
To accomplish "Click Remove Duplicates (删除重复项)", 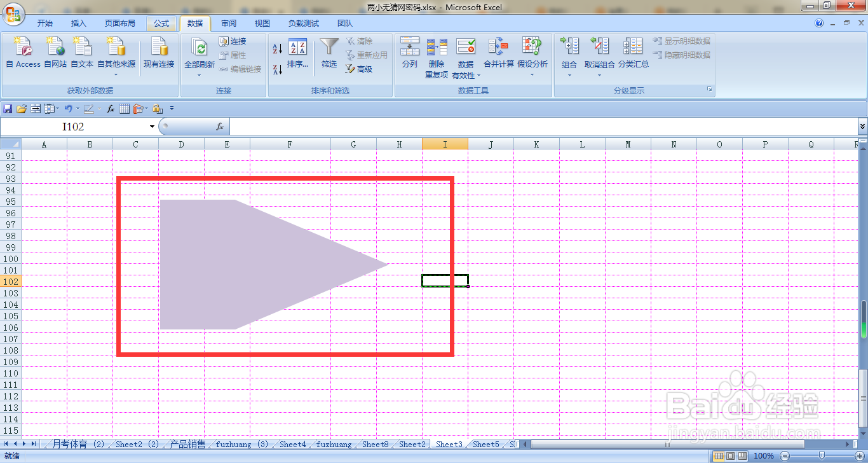I will pos(437,57).
